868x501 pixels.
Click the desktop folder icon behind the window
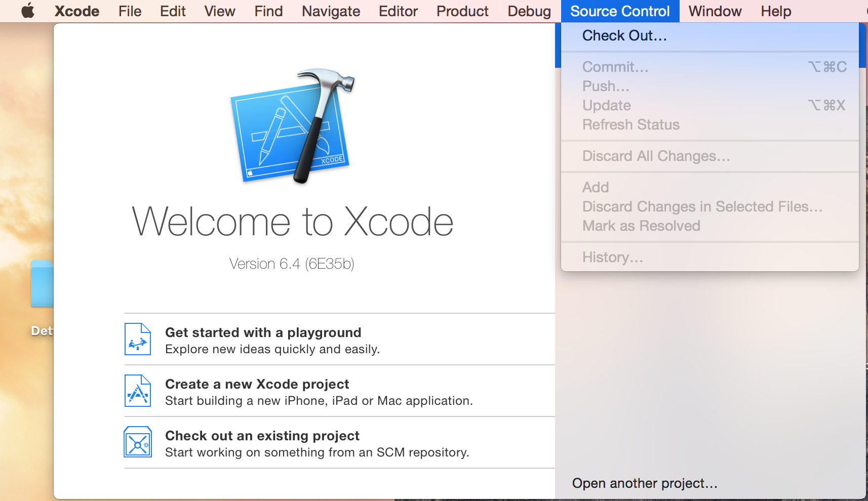42,283
